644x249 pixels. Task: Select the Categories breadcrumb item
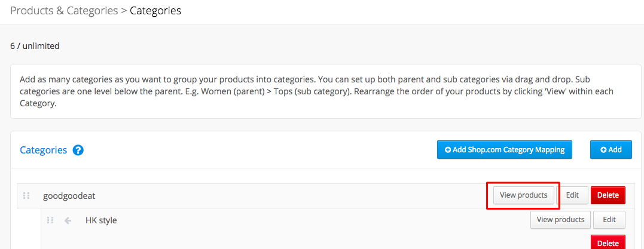[x=155, y=11]
